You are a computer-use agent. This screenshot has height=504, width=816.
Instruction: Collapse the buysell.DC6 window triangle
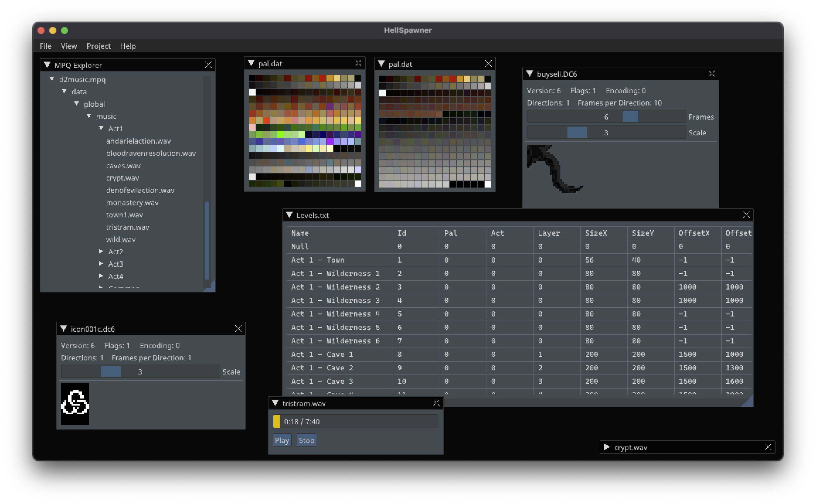[x=530, y=74]
